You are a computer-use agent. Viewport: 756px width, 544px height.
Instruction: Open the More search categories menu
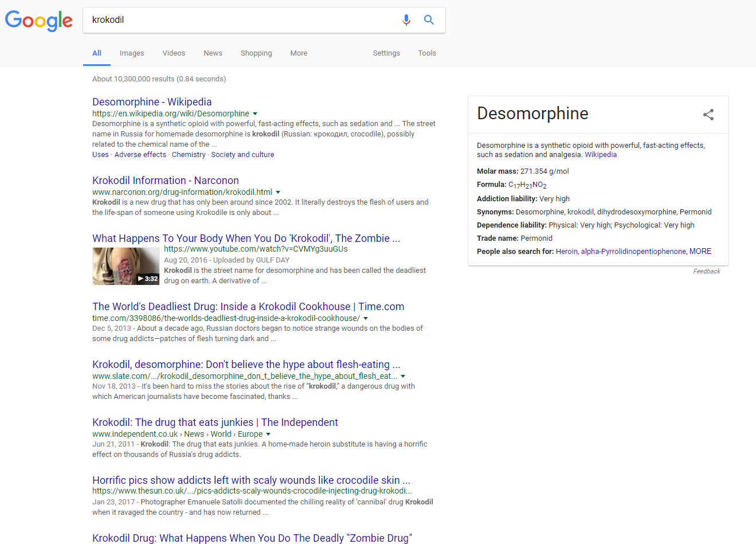pos(299,53)
